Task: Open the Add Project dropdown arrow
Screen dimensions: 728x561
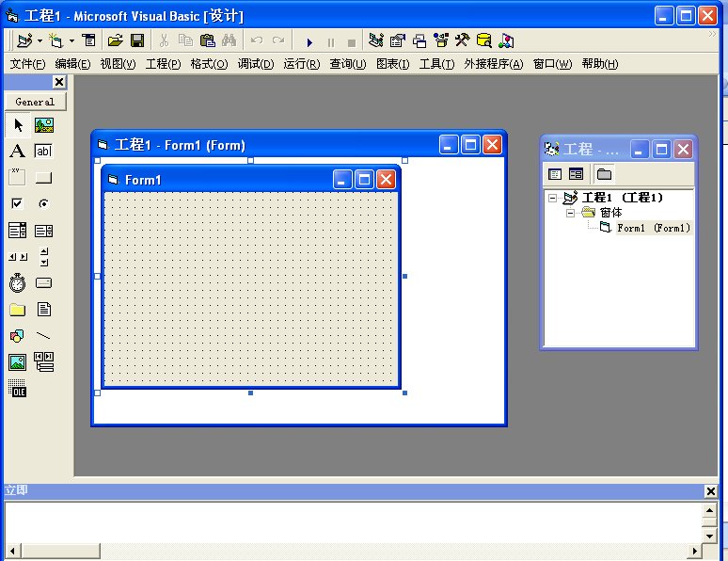Action: pyautogui.click(x=40, y=40)
